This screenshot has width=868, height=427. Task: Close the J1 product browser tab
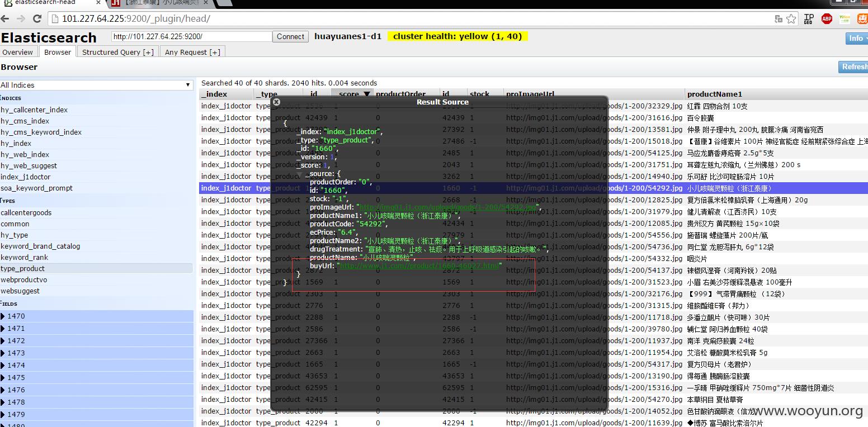pyautogui.click(x=206, y=3)
